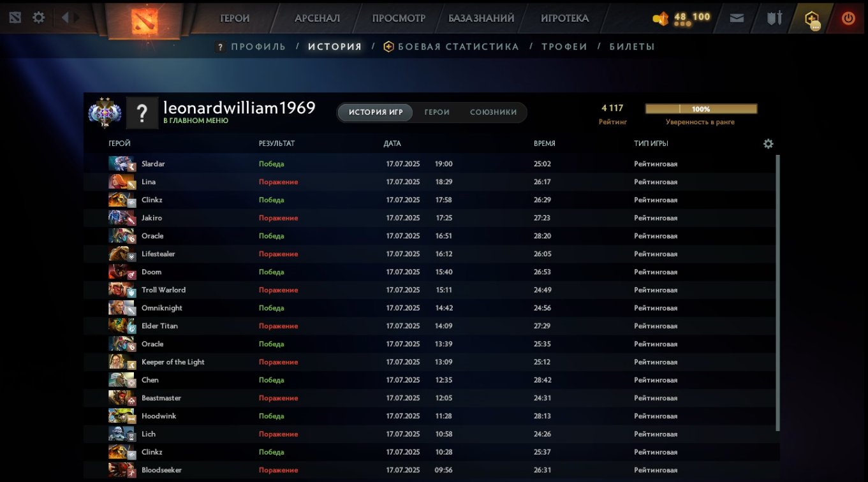Select the ИСТОРИЯ ИГР toggle button
This screenshot has width=868, height=482.
pyautogui.click(x=376, y=112)
